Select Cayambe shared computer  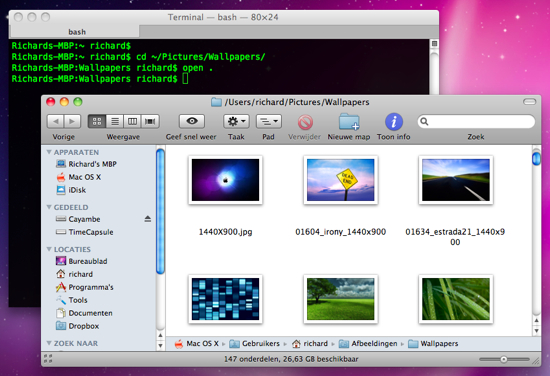[x=78, y=219]
